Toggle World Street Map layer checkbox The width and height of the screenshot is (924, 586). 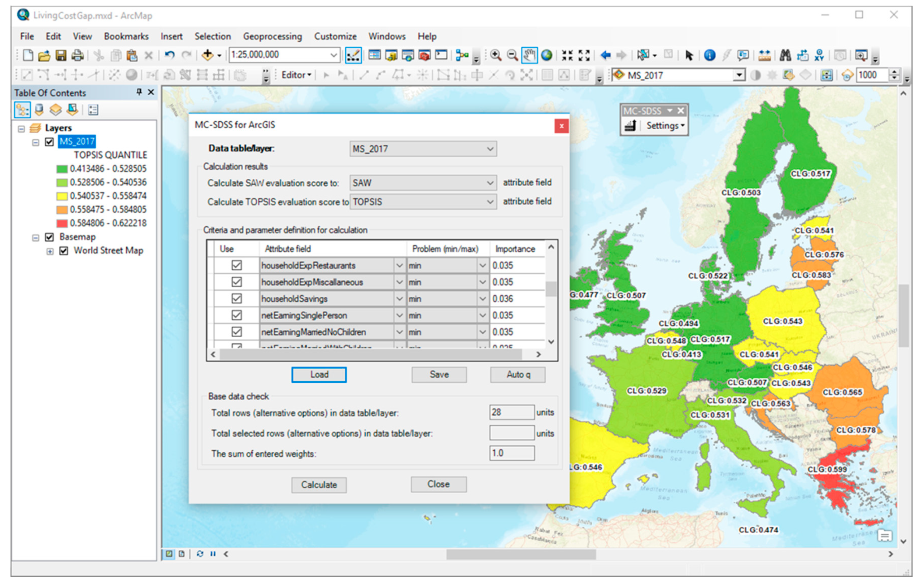coord(64,251)
